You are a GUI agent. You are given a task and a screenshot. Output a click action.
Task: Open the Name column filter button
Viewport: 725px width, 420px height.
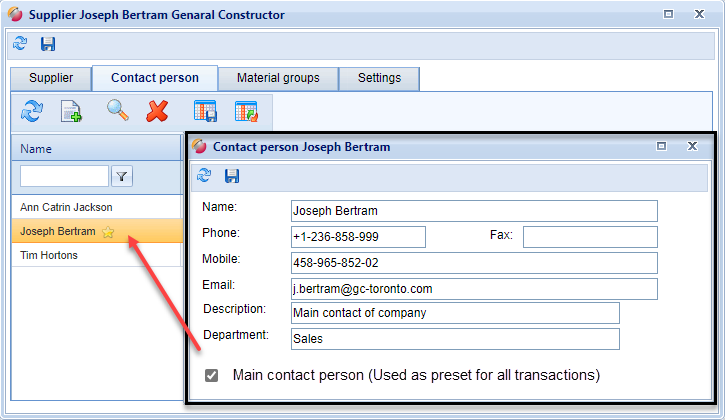[x=121, y=177]
